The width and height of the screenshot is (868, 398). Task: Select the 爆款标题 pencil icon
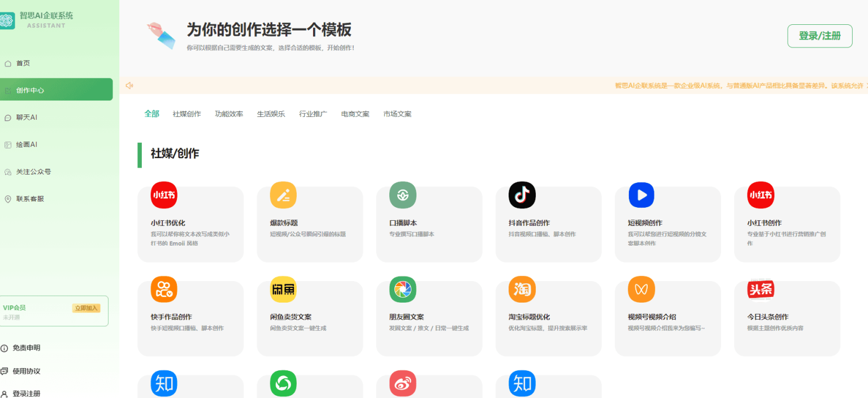(283, 195)
